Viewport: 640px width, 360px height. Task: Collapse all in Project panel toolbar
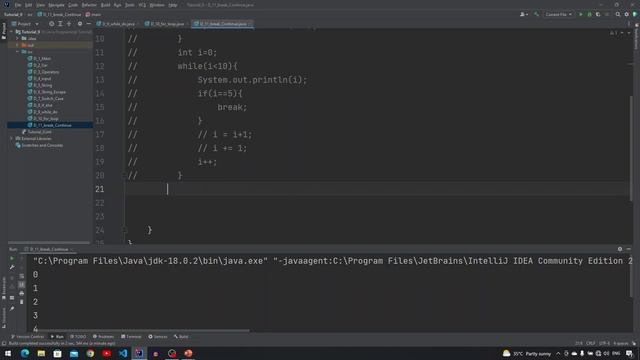[x=69, y=24]
